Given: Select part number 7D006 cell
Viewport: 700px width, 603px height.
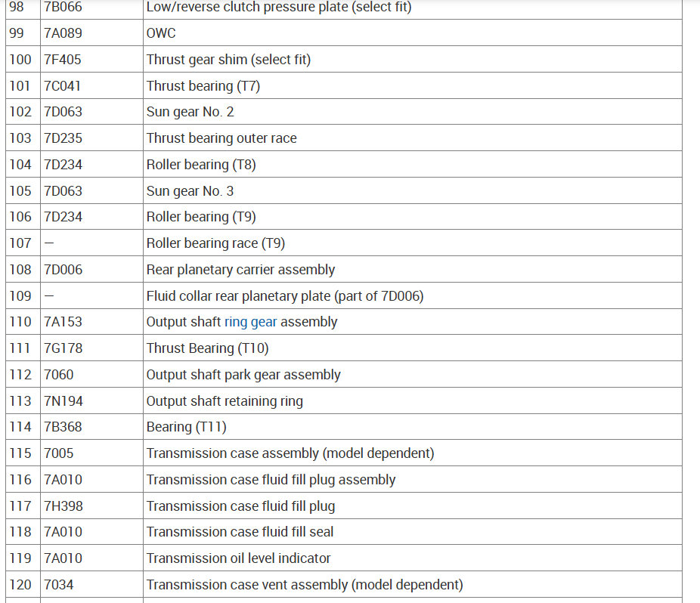Looking at the screenshot, I should (63, 270).
